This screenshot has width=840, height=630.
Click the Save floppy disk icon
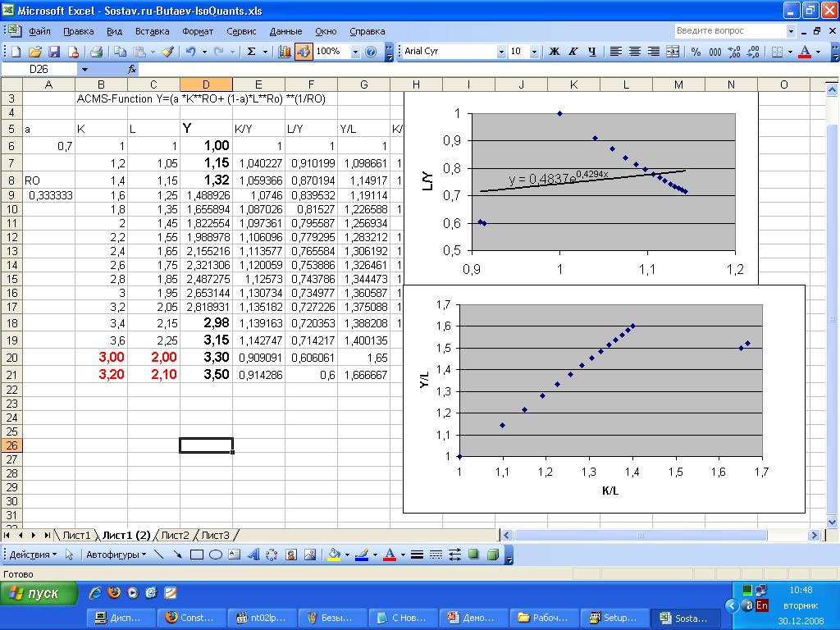52,51
